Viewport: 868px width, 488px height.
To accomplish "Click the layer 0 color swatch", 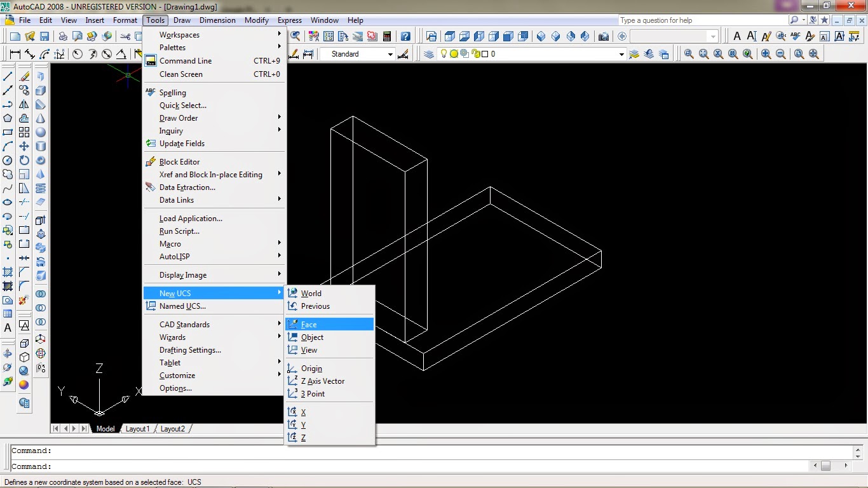I will pos(484,54).
